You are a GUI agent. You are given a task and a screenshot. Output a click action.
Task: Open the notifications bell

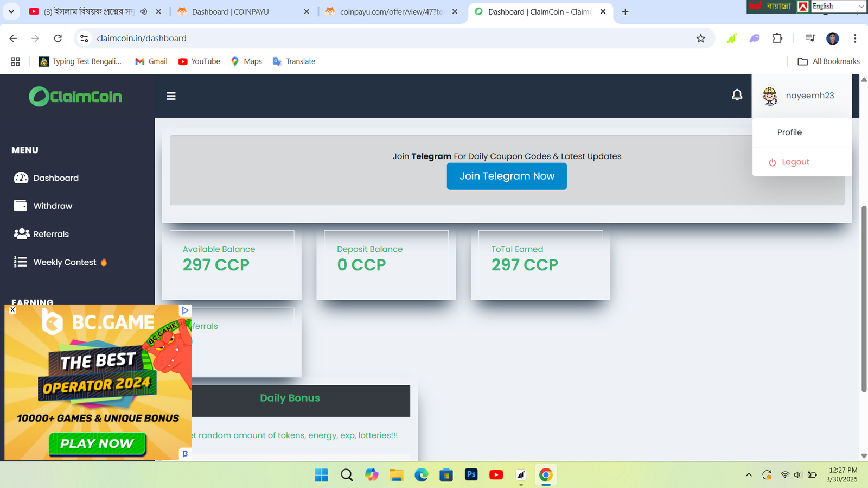click(737, 96)
